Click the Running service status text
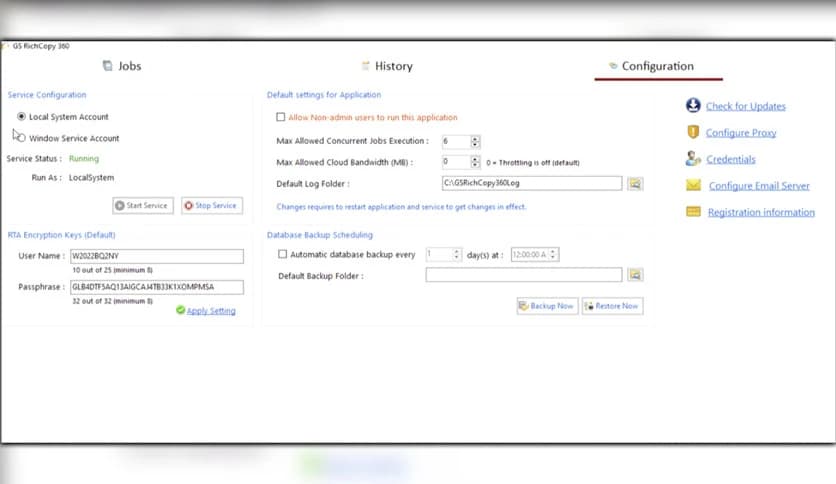836x484 pixels. click(x=84, y=158)
